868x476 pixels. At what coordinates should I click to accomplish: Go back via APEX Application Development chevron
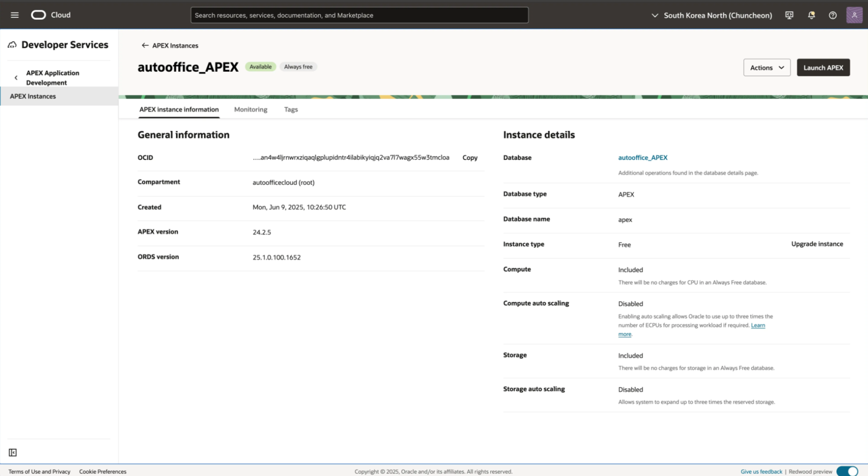[16, 78]
